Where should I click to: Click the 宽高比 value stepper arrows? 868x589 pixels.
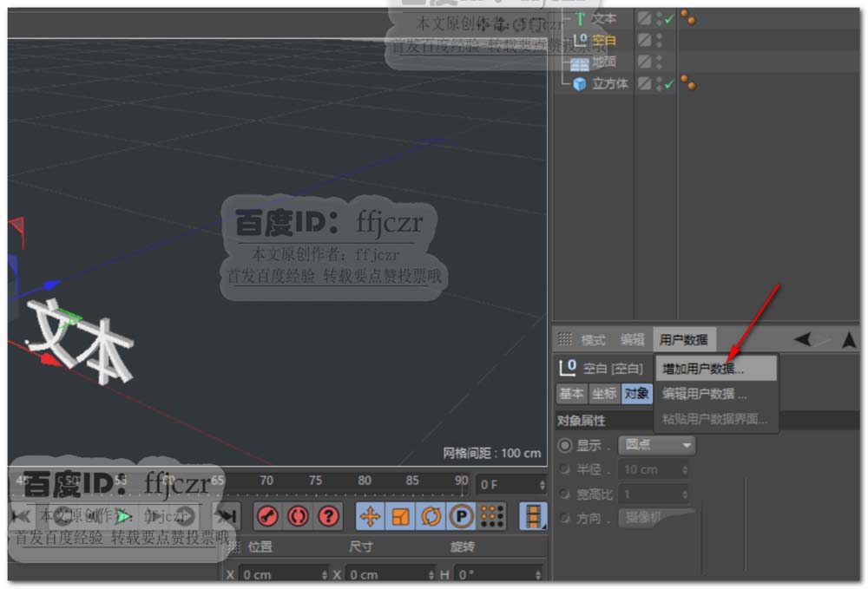point(686,494)
